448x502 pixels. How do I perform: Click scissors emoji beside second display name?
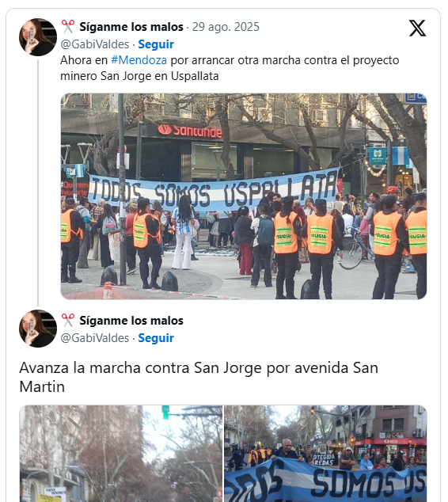68,321
